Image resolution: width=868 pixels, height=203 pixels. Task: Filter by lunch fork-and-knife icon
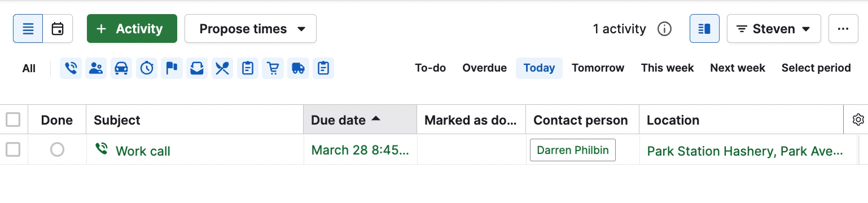(x=222, y=68)
